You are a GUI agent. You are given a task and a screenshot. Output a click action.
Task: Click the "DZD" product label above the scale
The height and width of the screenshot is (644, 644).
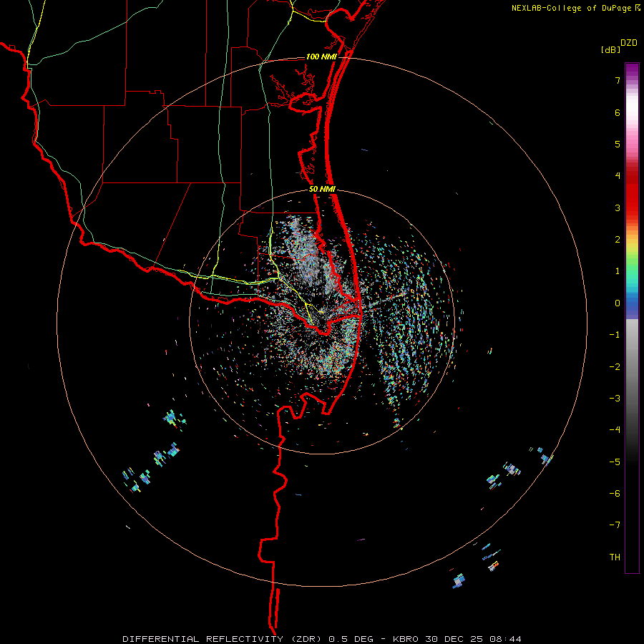[629, 43]
